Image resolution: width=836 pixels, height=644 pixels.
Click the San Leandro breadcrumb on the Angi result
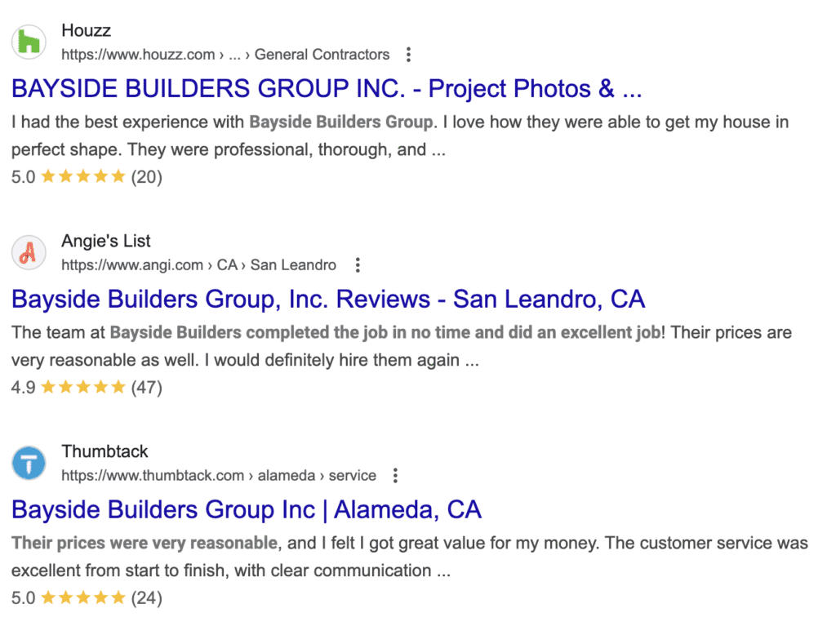(x=294, y=264)
